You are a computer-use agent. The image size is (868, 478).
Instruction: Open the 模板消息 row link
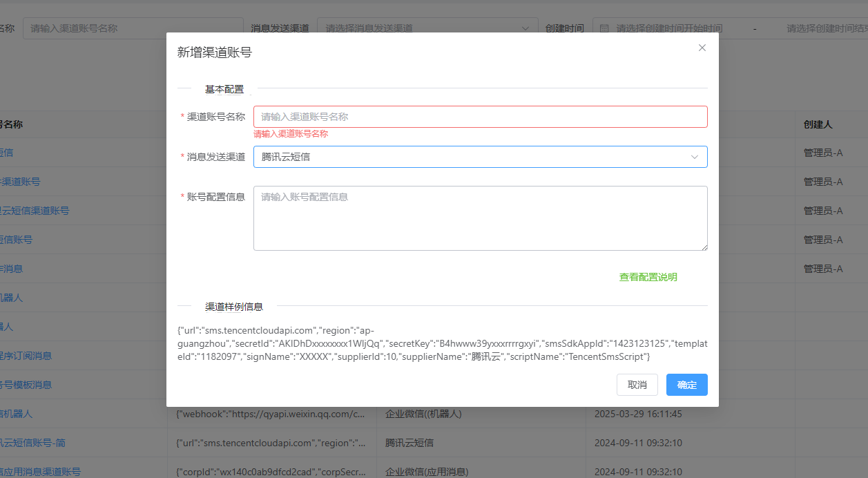[26, 385]
